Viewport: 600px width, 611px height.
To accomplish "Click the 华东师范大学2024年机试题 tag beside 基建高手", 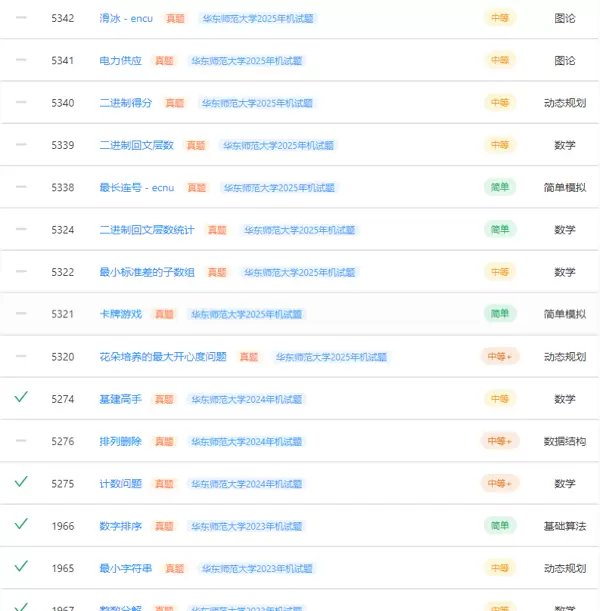I will pyautogui.click(x=246, y=399).
